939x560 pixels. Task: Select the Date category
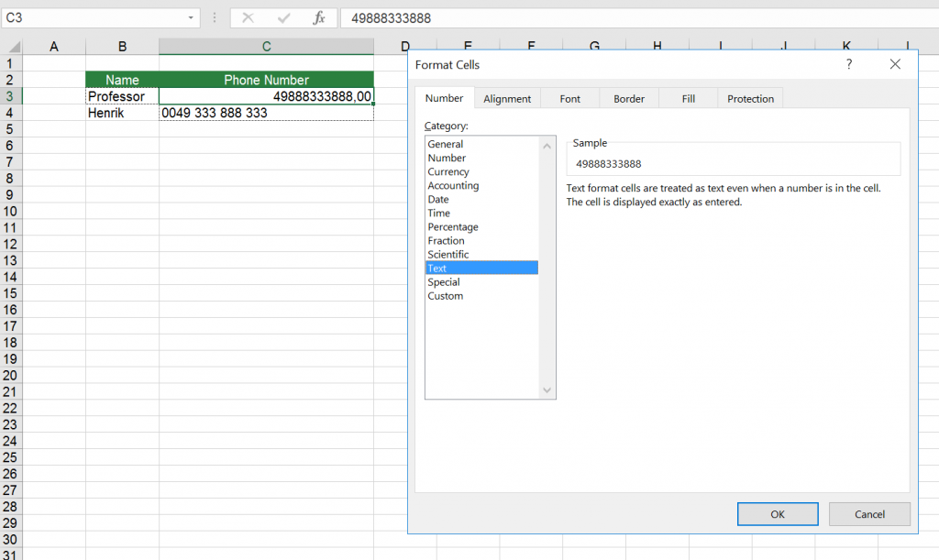(438, 199)
